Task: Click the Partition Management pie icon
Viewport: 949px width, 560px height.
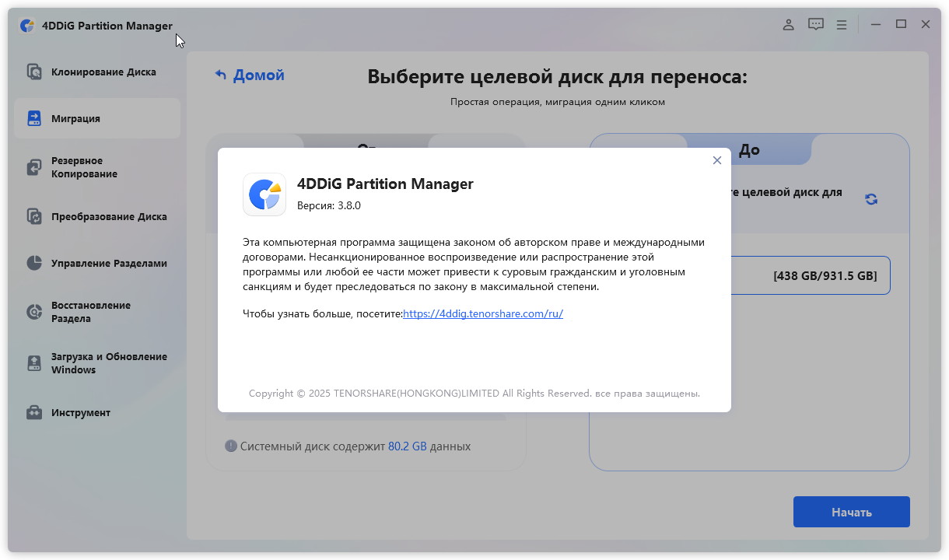Action: pos(34,263)
